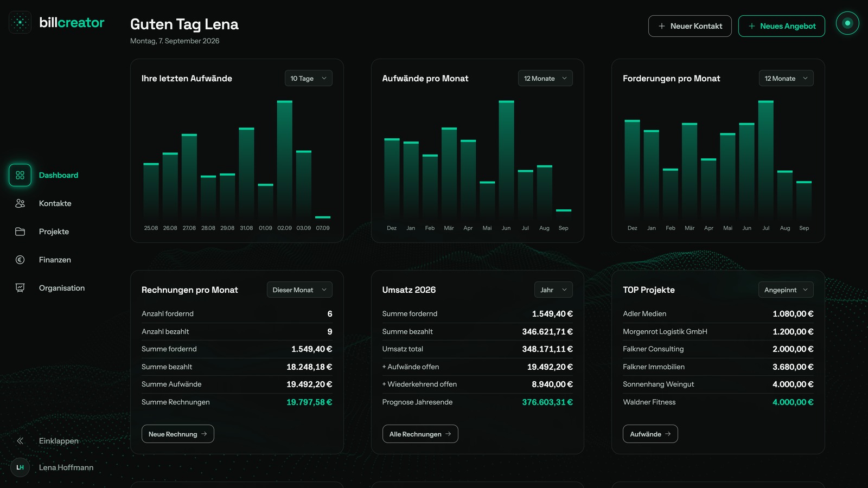Viewport: 868px width, 488px height.
Task: Expand the Forderungen pro Monat 12 Monate dropdown
Action: [x=786, y=78]
